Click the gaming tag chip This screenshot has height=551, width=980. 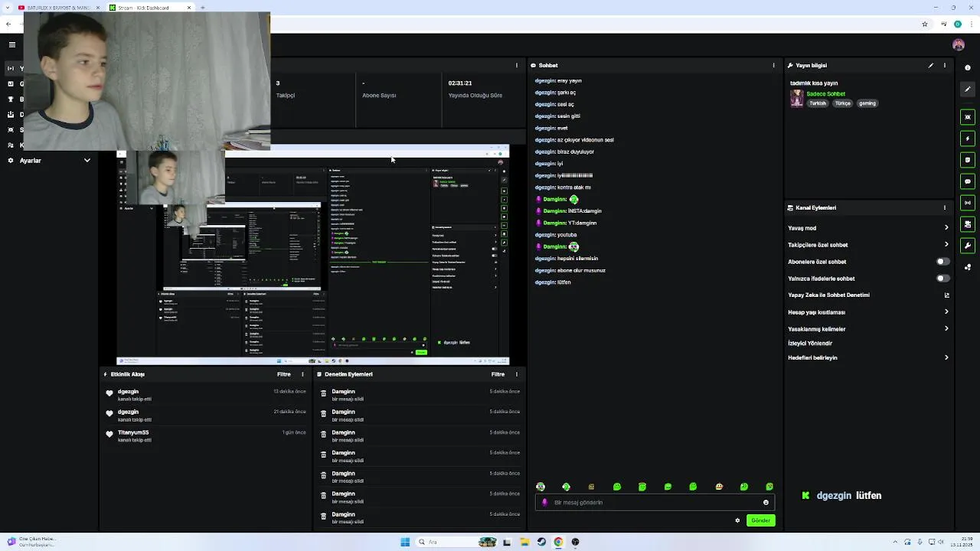(867, 103)
